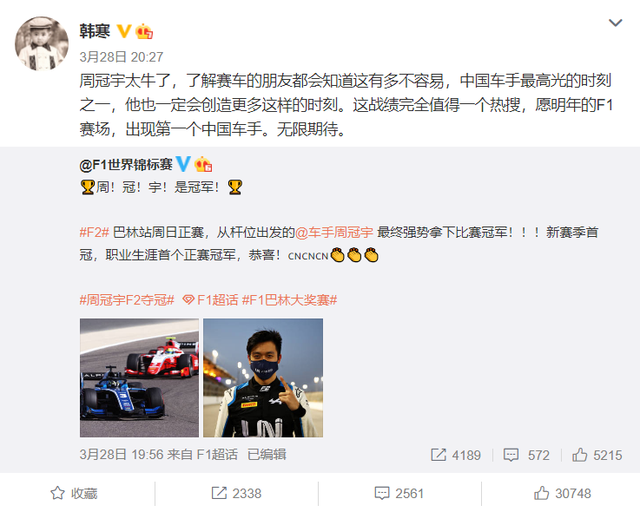This screenshot has height=512, width=640.
Task: Toggle 收藏 star to favorite this post
Action: click(74, 493)
